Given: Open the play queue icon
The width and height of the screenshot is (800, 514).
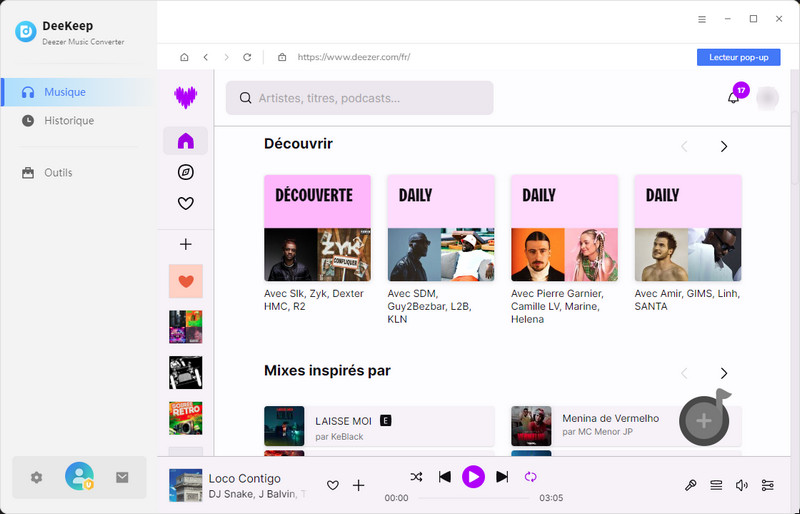Looking at the screenshot, I should click(716, 485).
